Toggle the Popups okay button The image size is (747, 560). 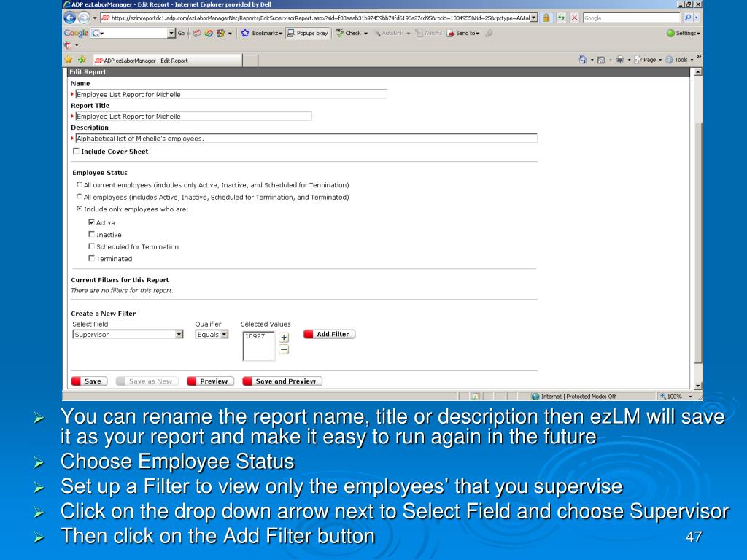[308, 33]
